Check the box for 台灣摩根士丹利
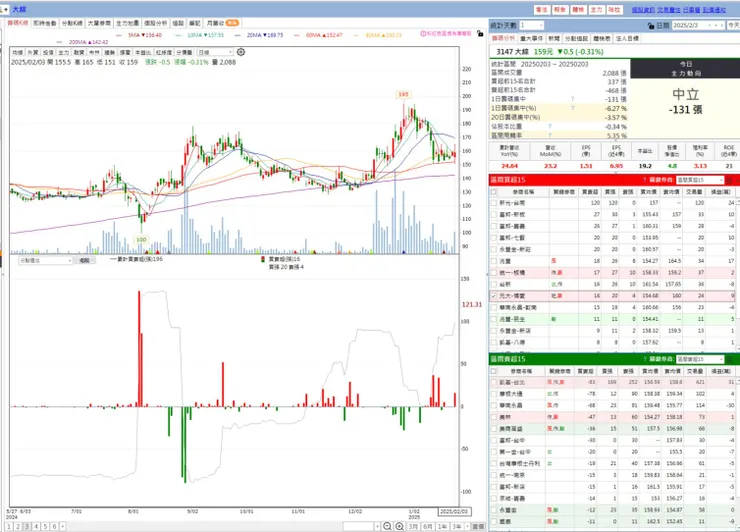This screenshot has height=532, width=740. click(x=494, y=464)
